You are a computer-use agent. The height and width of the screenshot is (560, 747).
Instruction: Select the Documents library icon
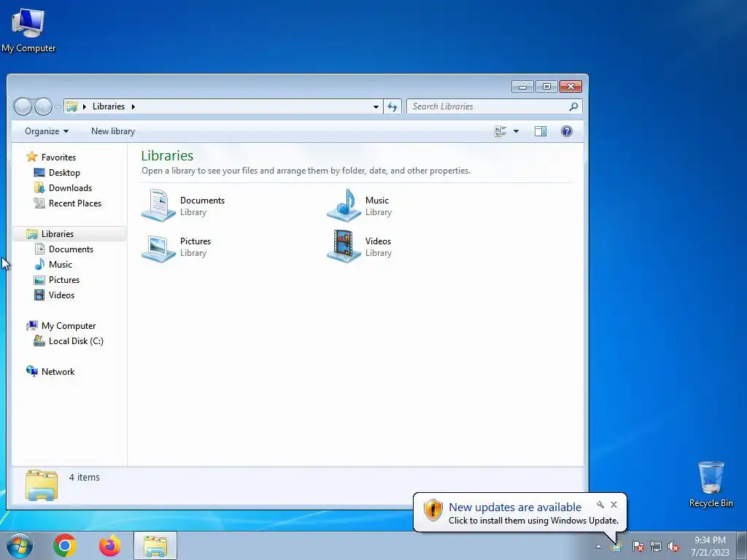[159, 205]
